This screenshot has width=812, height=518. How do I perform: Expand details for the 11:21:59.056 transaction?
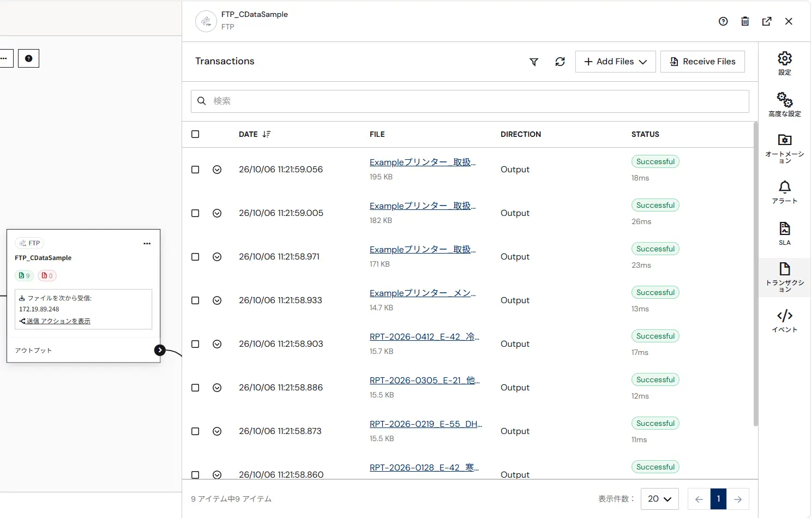tap(217, 170)
